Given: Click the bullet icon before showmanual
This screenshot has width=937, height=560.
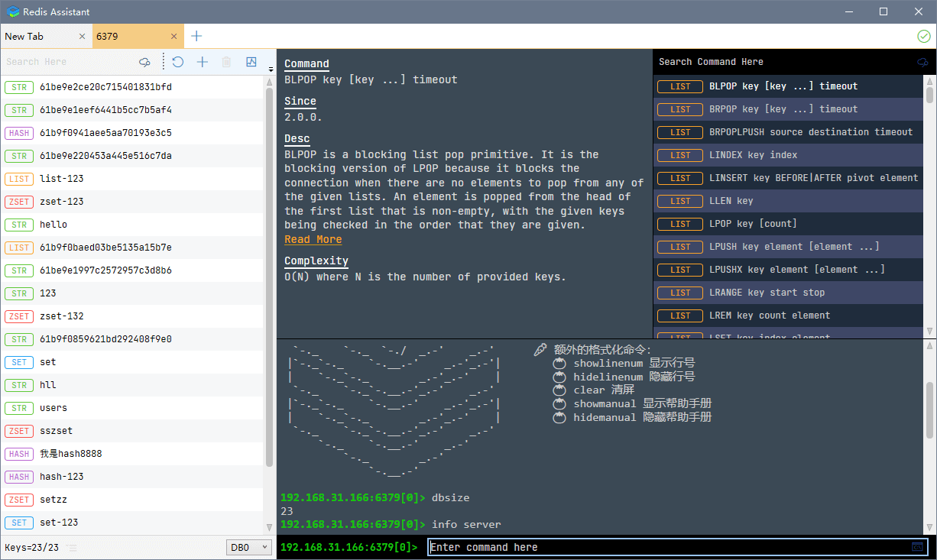Looking at the screenshot, I should click(559, 403).
